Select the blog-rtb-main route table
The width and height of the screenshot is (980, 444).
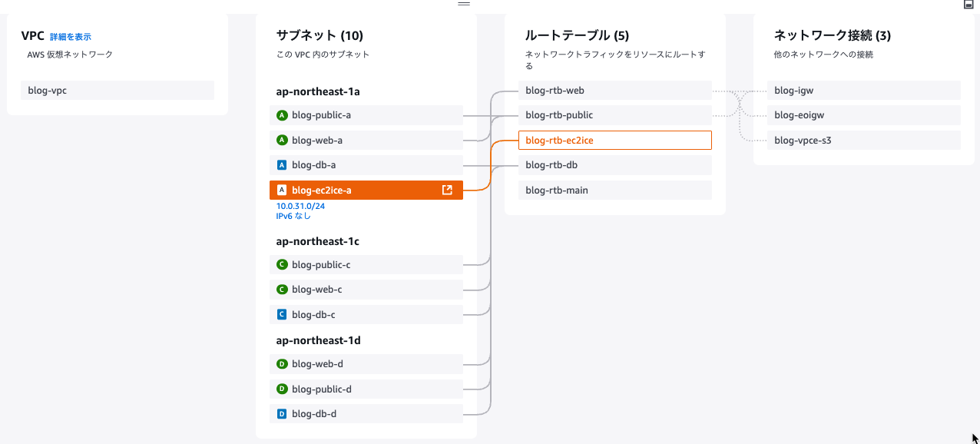(615, 190)
